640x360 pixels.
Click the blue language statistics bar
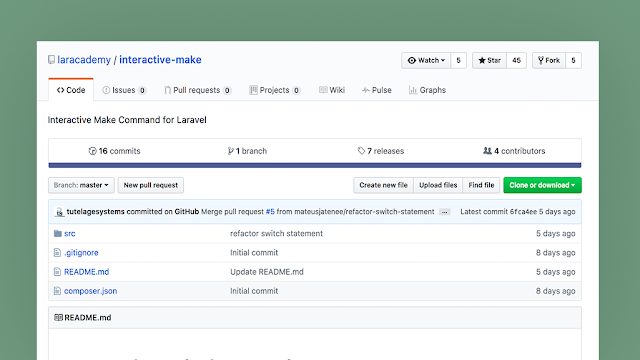coord(315,165)
